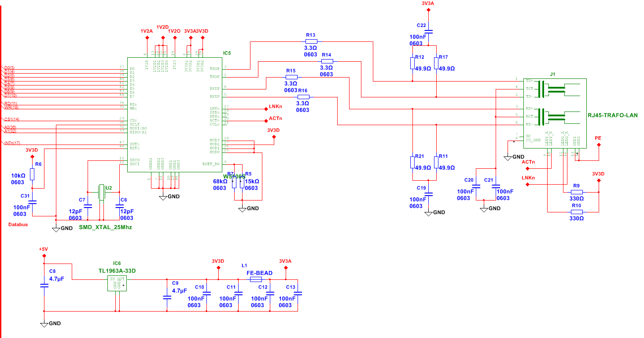Screen dimensions: 644x338
Task: Select the C10 capacitor label
Action: [x=199, y=287]
